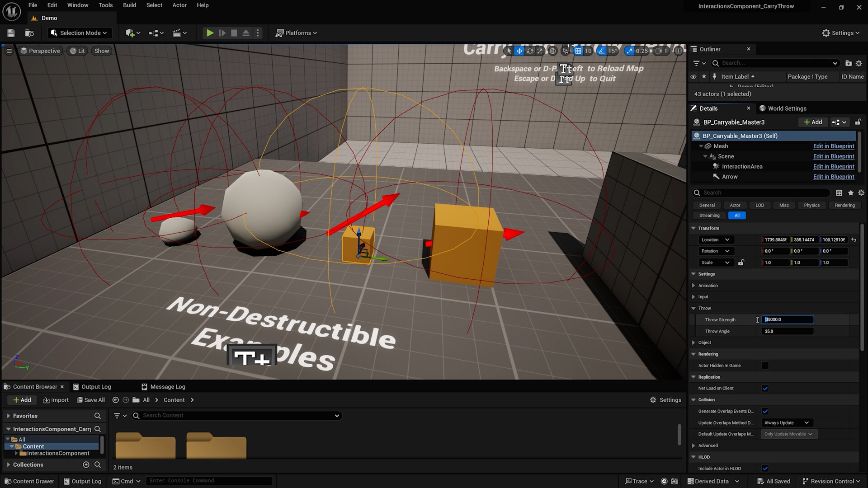Click the rotate gizmo tool in viewport
Image resolution: width=868 pixels, height=488 pixels.
point(530,51)
